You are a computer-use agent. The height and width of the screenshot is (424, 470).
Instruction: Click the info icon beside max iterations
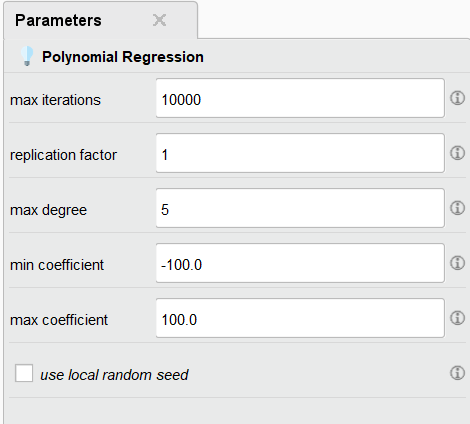click(x=457, y=98)
